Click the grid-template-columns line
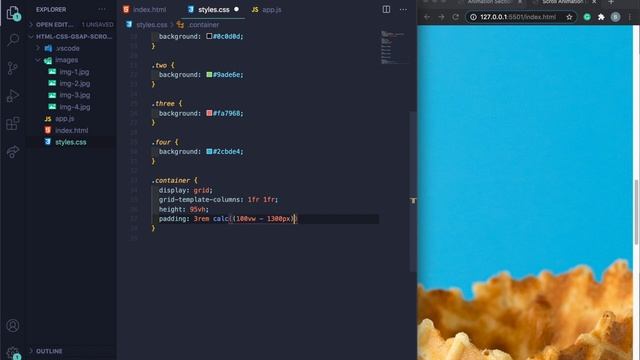This screenshot has height=360, width=640. (x=218, y=200)
